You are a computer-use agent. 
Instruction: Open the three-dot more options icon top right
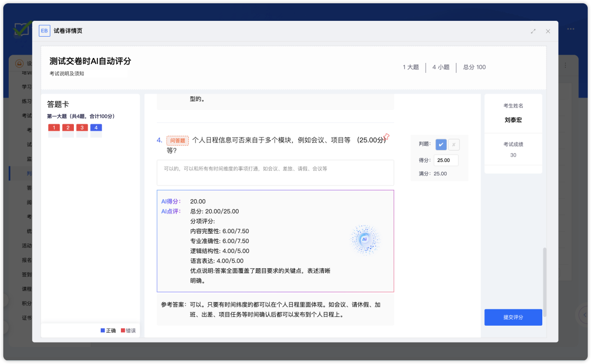pos(571,29)
